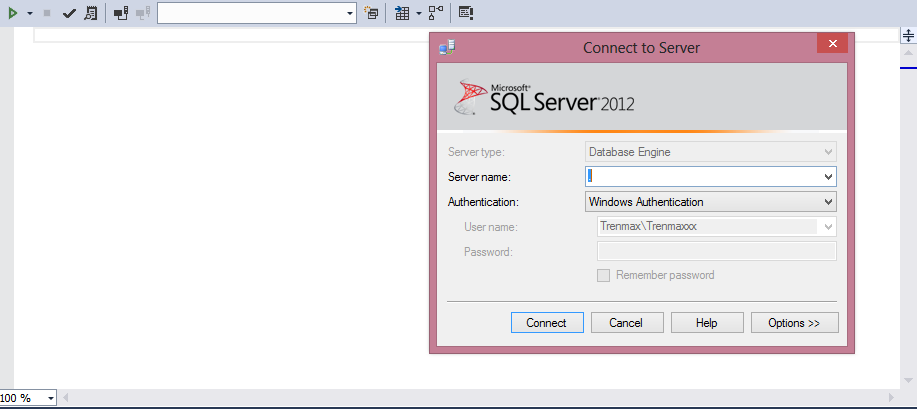Click the 'Server name:' label
917x409 pixels.
click(x=479, y=177)
